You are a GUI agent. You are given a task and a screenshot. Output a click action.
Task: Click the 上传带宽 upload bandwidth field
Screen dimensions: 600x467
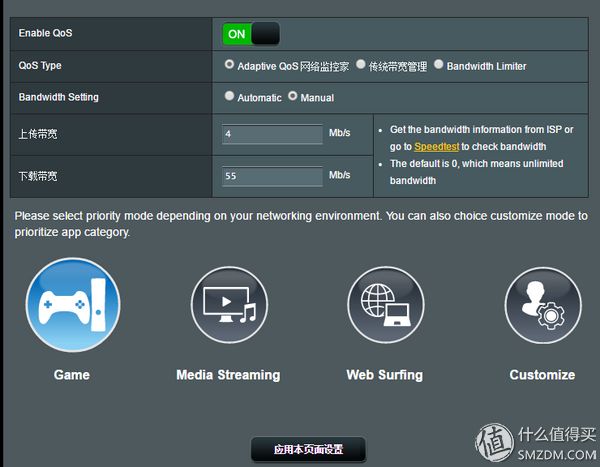tap(272, 133)
